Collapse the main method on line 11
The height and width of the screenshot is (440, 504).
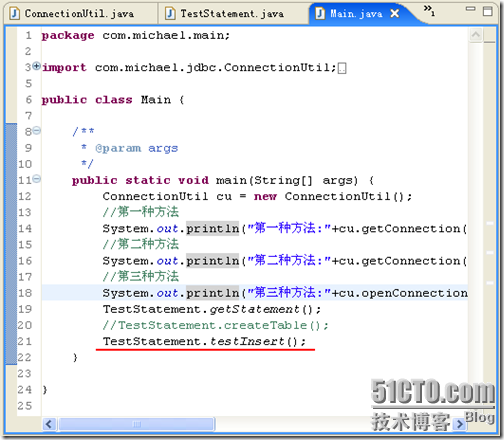tap(37, 179)
